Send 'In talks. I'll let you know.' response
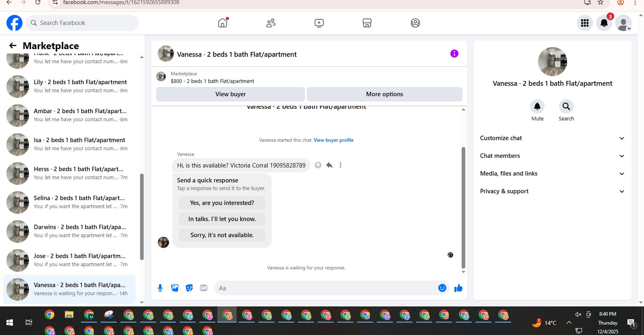This screenshot has width=644, height=335. [222, 219]
